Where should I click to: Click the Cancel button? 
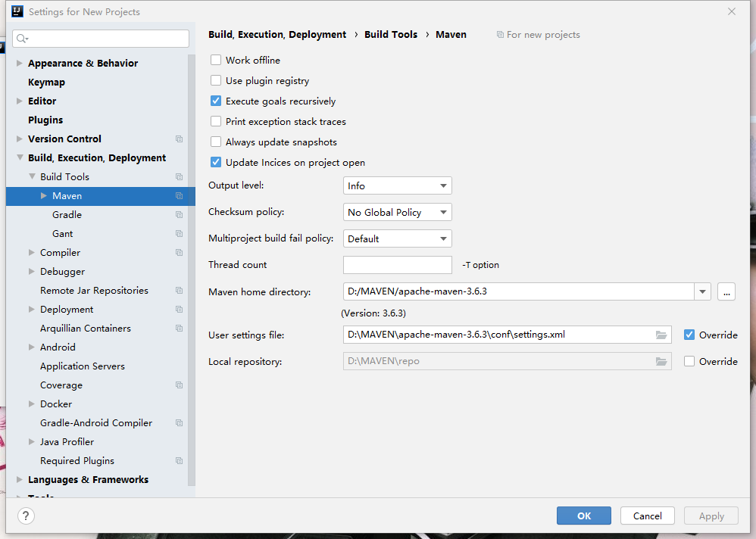tap(648, 516)
